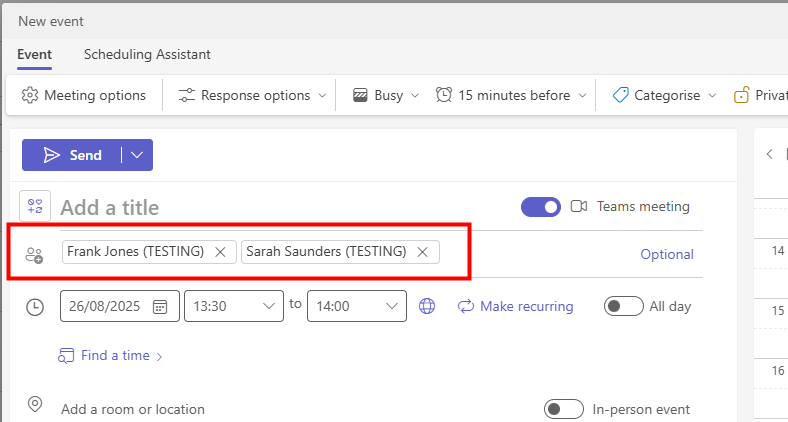Click the Copilot title suggestion icon
Image resolution: width=788 pixels, height=422 pixels.
coord(35,207)
